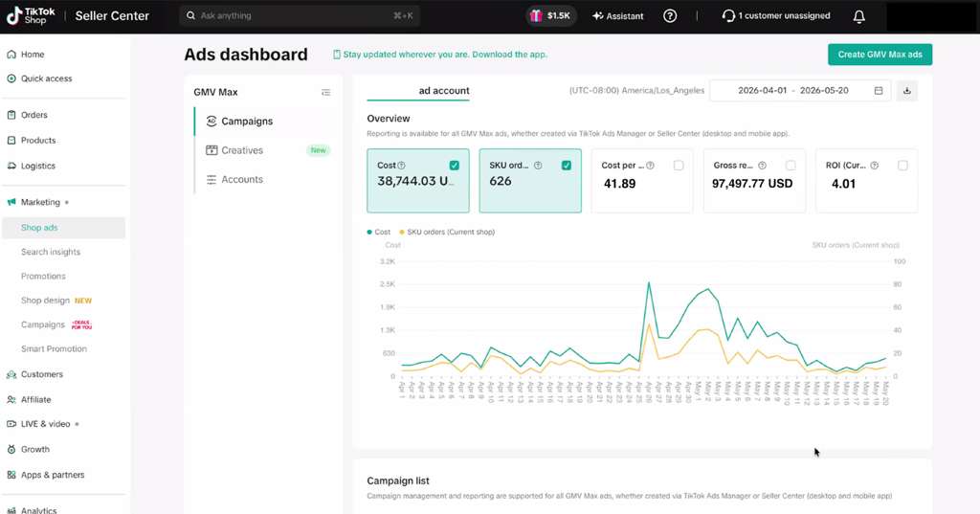Click the Home house icon

click(x=11, y=55)
